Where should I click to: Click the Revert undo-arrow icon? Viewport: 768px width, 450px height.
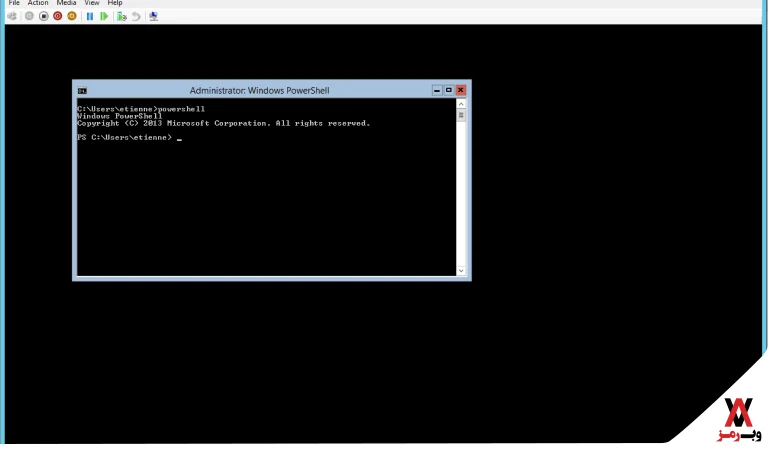tap(136, 16)
